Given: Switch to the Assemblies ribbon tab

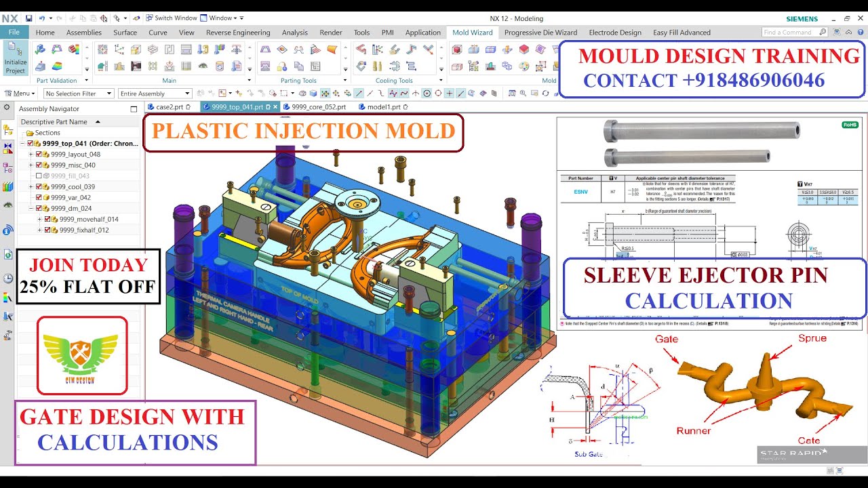Looking at the screenshot, I should [84, 33].
